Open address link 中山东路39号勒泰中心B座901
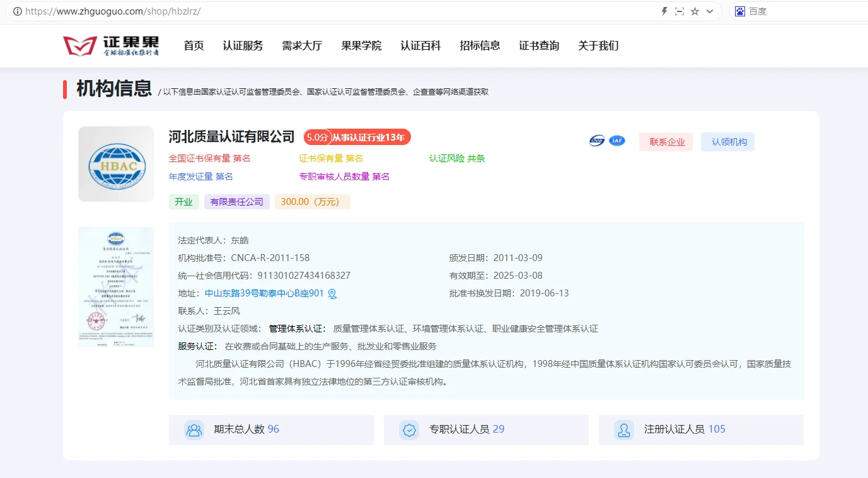868x478 pixels. [x=264, y=293]
